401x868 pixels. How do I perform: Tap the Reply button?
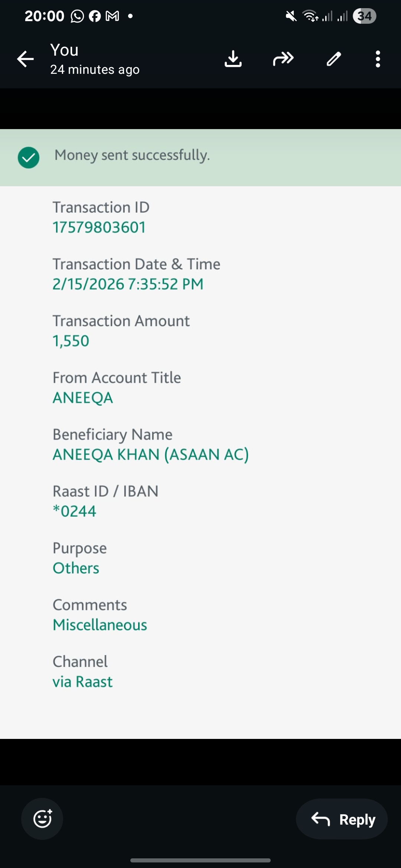[x=342, y=819]
